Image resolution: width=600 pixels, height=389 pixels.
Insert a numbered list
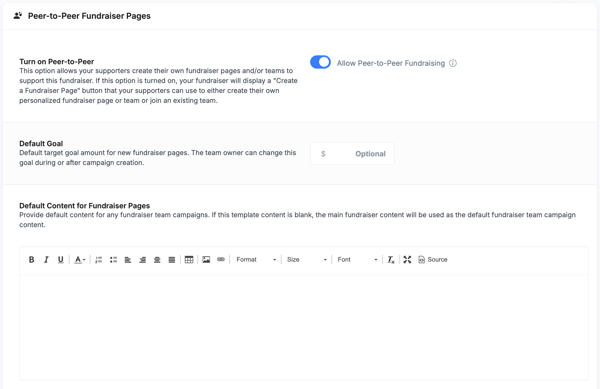coord(98,260)
